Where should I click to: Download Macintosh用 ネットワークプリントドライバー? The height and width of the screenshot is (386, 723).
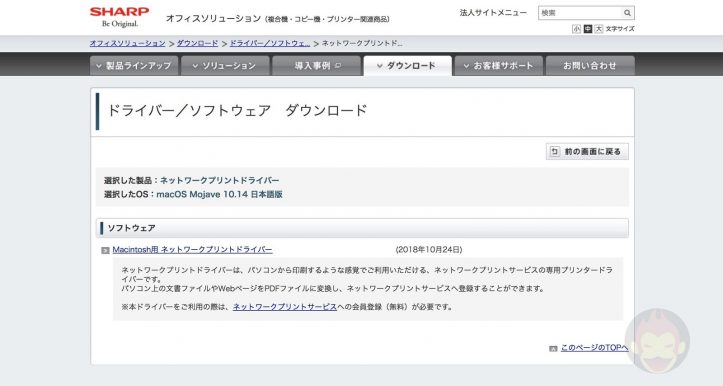(x=192, y=249)
